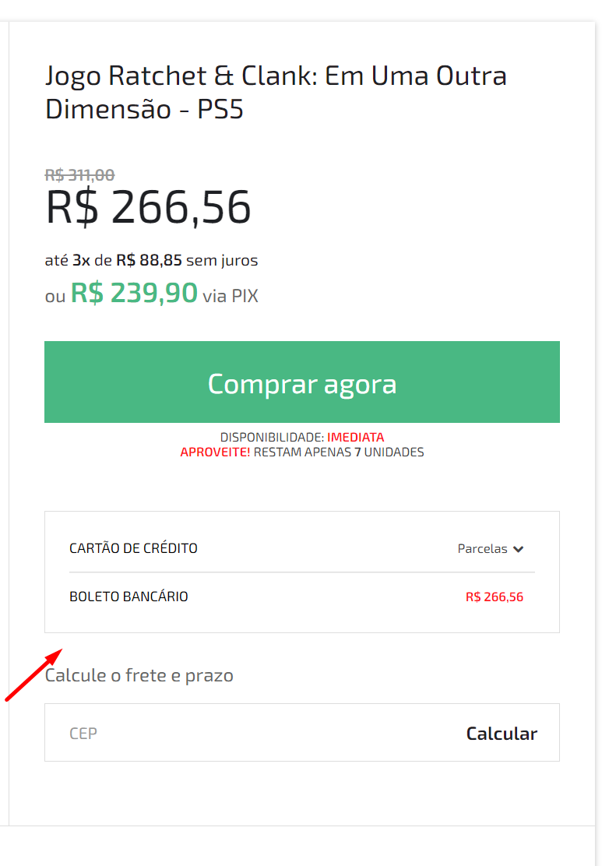This screenshot has height=866, width=616.
Task: Click the via PIX label
Action: (231, 296)
